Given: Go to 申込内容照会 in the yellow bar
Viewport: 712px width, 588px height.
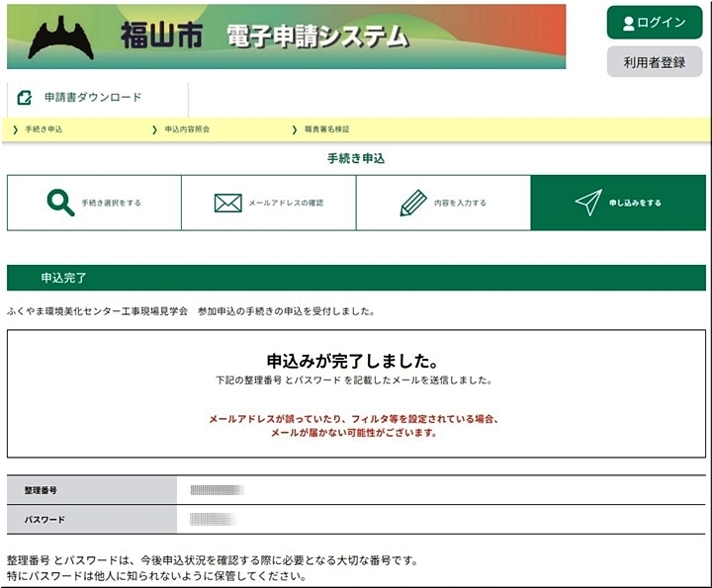Looking at the screenshot, I should [187, 129].
